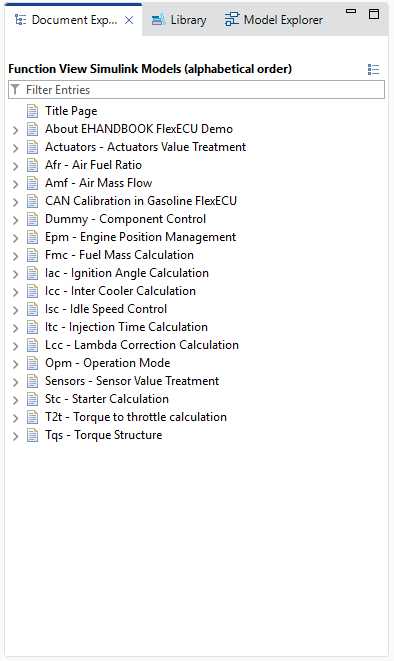The height and width of the screenshot is (661, 394).
Task: Click the Title Page document icon
Action: [x=32, y=111]
